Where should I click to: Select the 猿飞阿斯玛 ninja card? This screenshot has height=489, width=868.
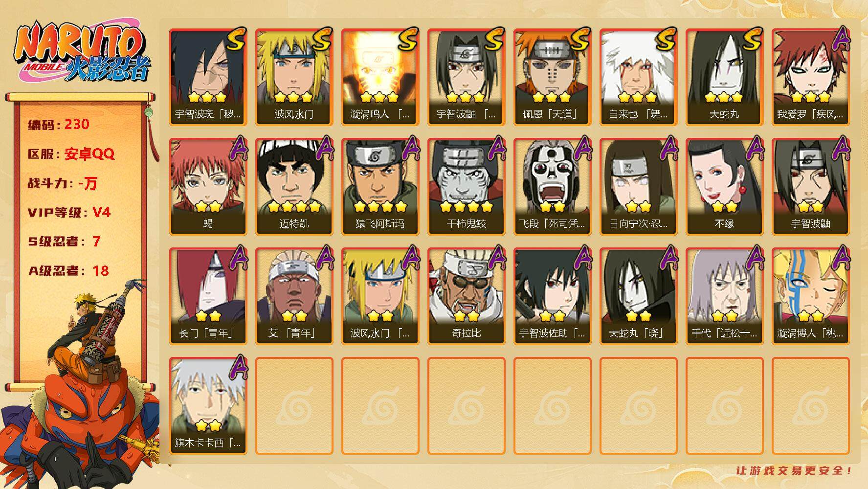(x=380, y=186)
